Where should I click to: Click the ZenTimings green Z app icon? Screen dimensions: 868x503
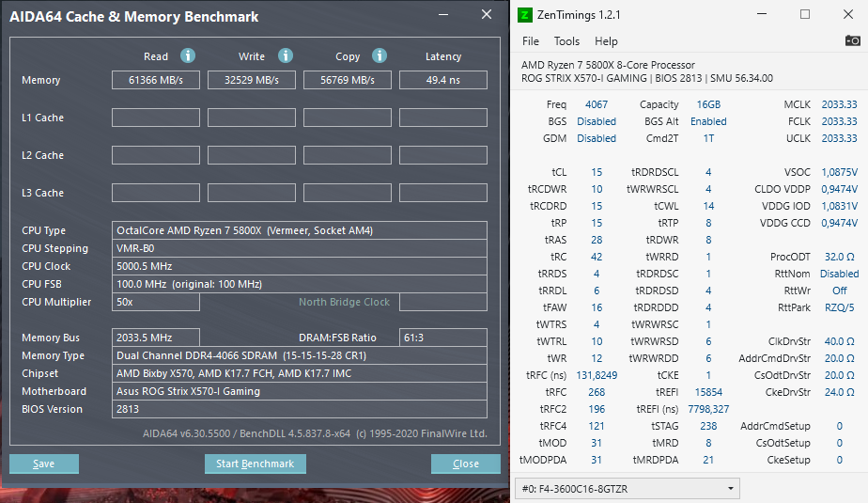point(525,15)
